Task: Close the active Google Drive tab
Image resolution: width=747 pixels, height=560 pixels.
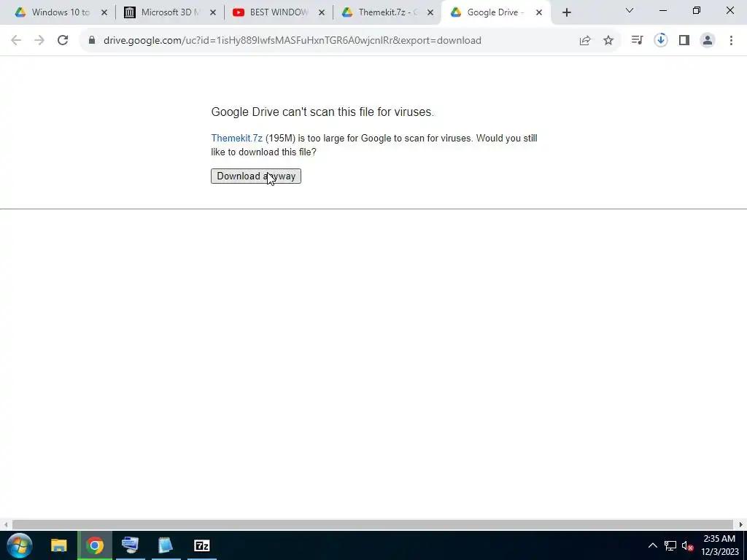Action: pyautogui.click(x=539, y=12)
